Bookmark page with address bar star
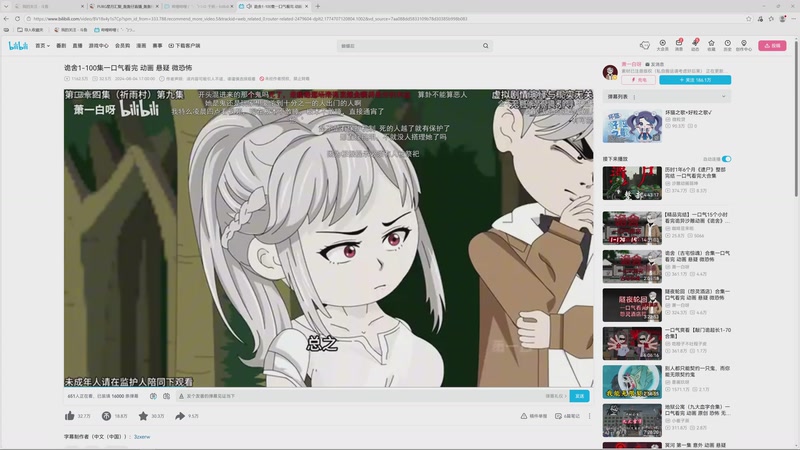 (x=748, y=19)
